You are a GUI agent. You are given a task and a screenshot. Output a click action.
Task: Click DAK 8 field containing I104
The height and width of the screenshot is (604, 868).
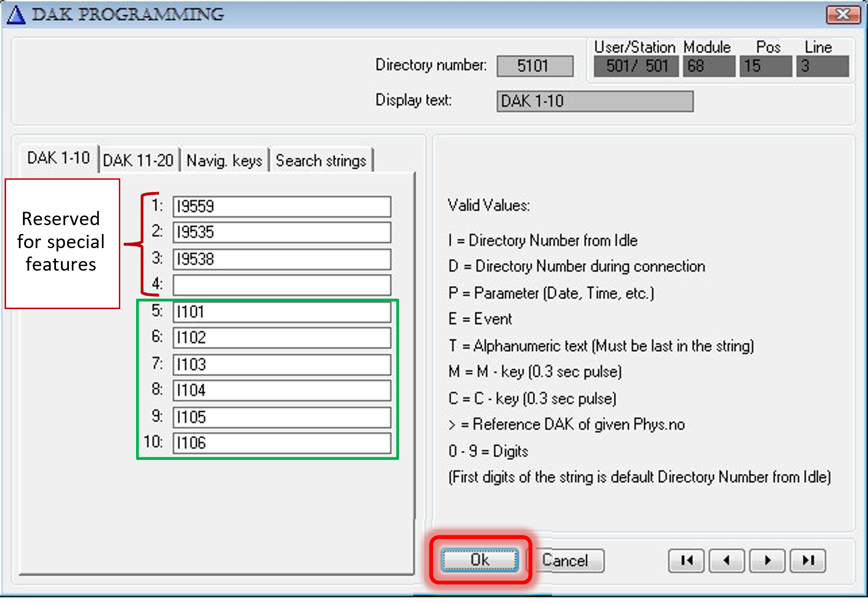pos(282,390)
